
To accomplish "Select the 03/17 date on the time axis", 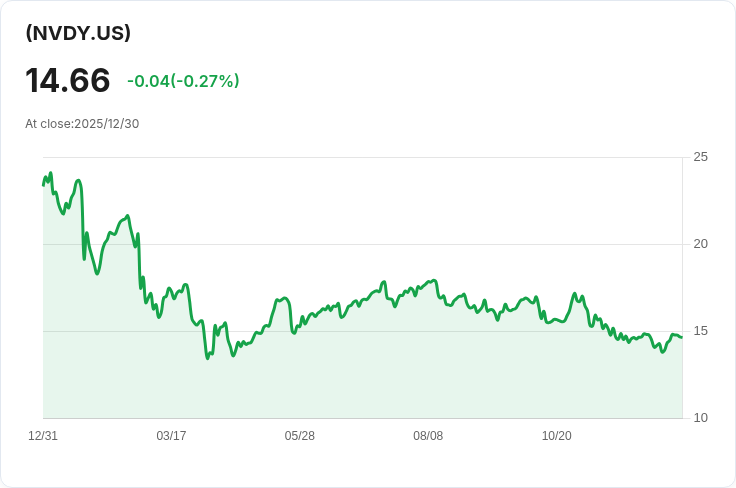I will coord(171,436).
